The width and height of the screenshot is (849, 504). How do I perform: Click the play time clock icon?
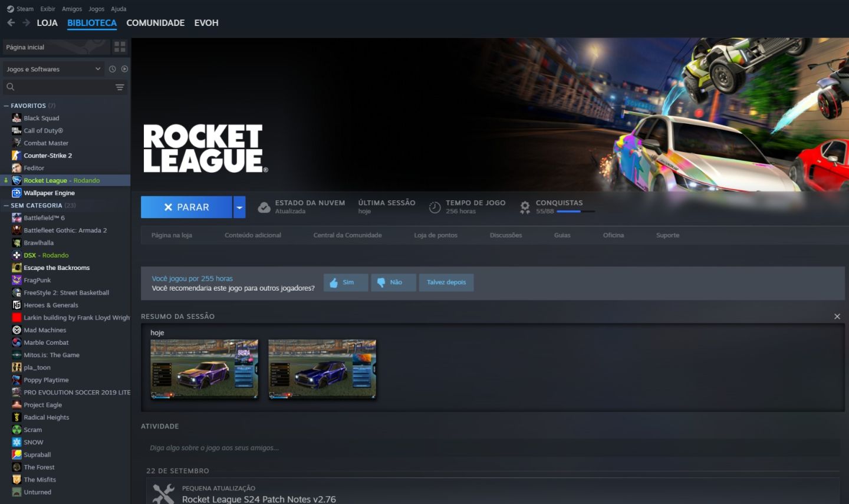(435, 207)
